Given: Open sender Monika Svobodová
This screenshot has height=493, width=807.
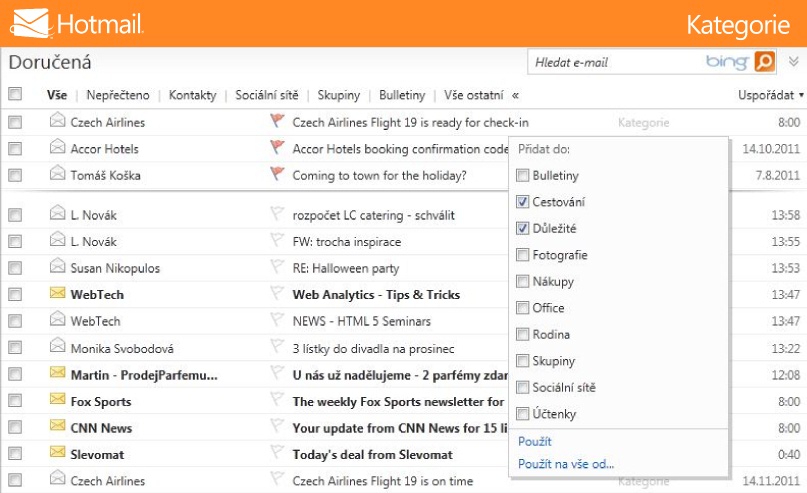Looking at the screenshot, I should 122,348.
